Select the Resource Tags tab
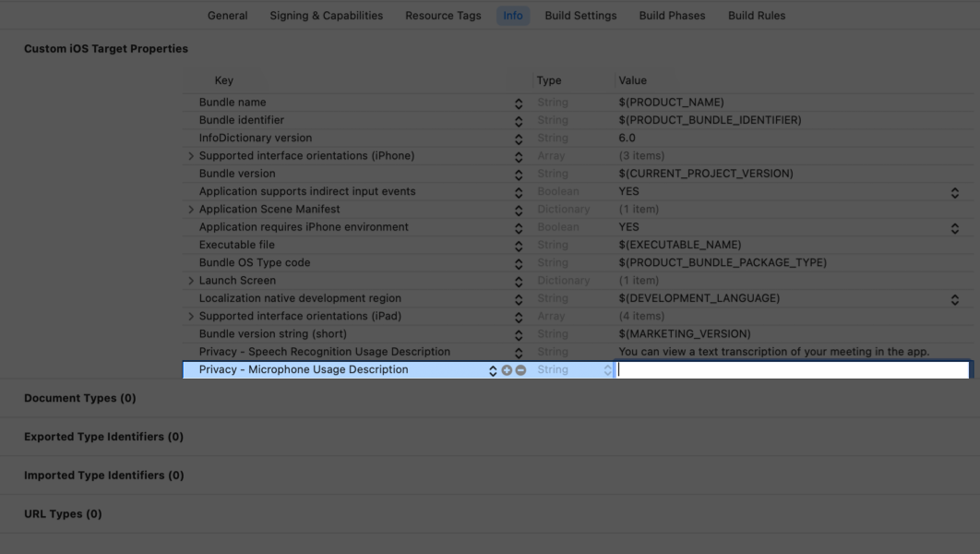The width and height of the screenshot is (980, 554). point(442,15)
